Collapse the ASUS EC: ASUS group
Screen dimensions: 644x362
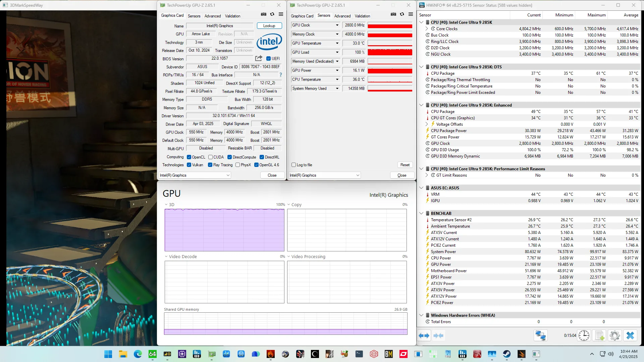[421, 188]
